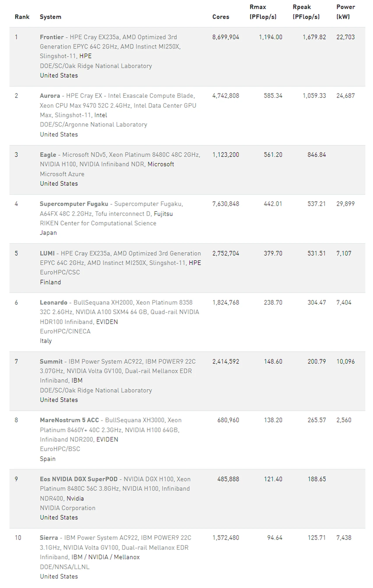Click the Intel vendor link in Aurora row
373x588 pixels.
coord(101,115)
